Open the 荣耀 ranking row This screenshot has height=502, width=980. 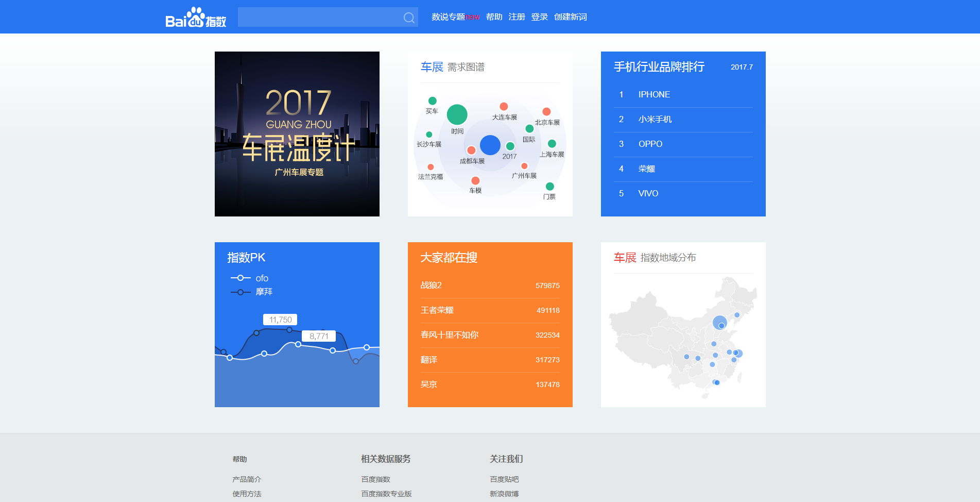click(683, 169)
